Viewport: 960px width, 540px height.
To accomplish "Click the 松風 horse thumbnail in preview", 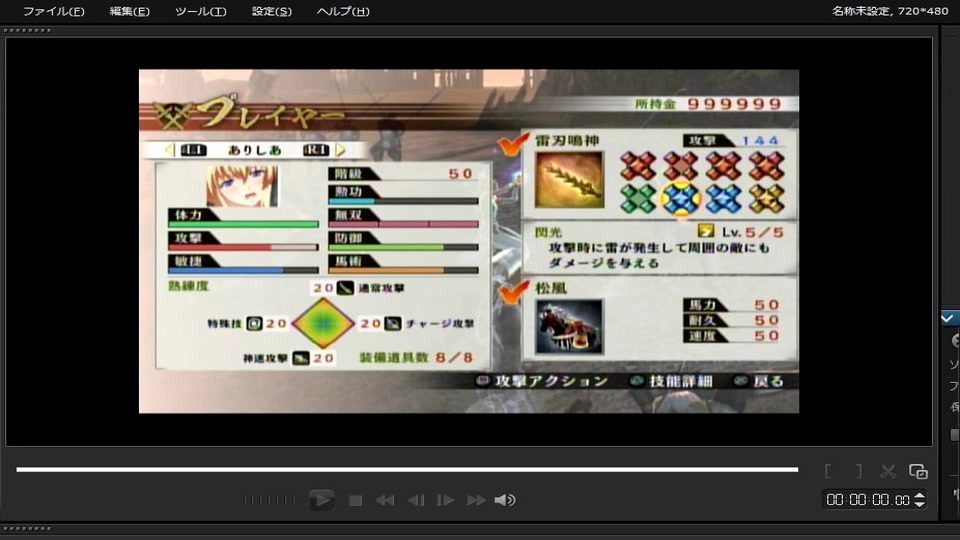I will 569,327.
